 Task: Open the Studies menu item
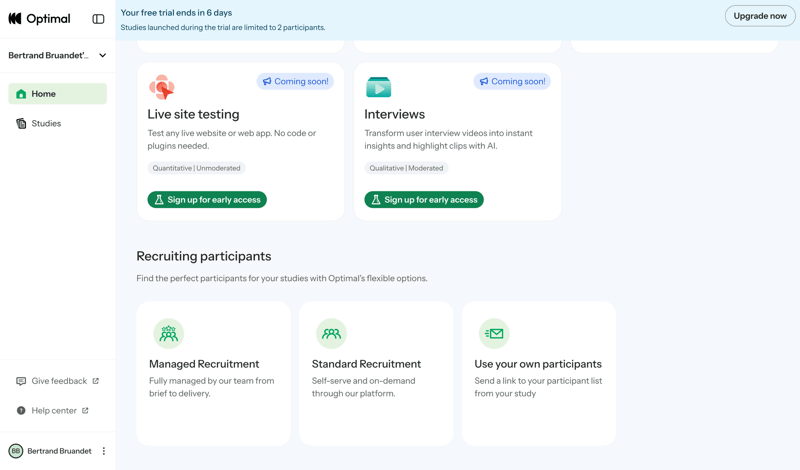point(46,124)
